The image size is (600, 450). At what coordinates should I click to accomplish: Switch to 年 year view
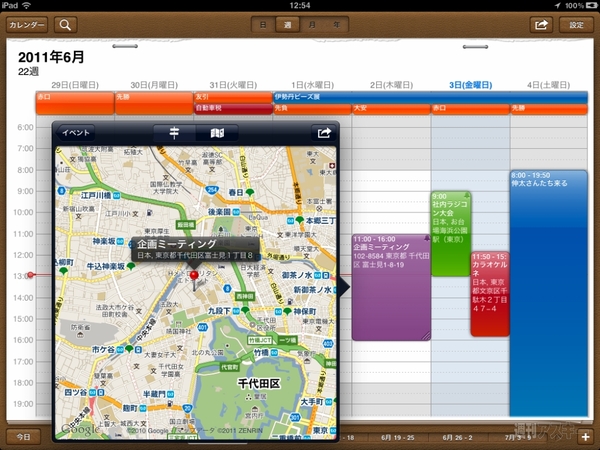click(336, 25)
